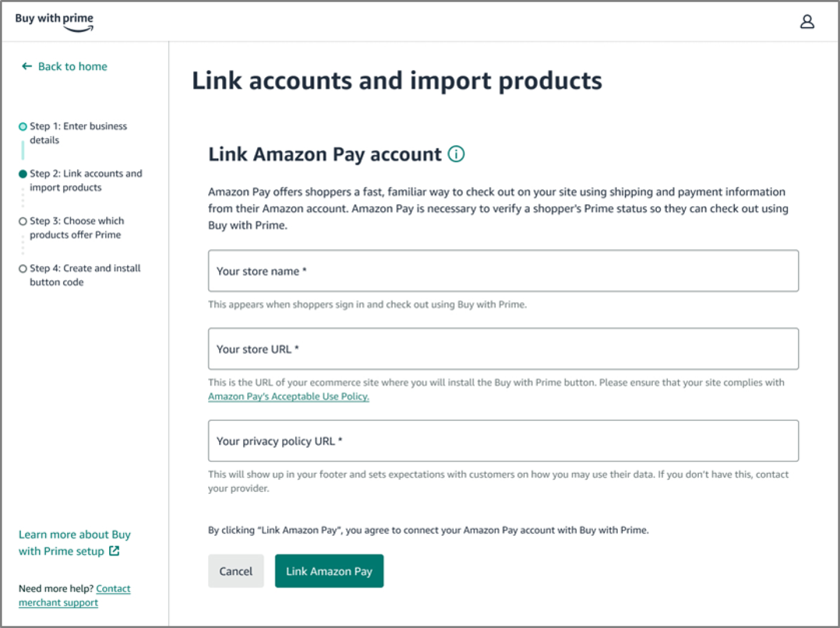Click the Your privacy policy URL field
The image size is (840, 628).
503,441
